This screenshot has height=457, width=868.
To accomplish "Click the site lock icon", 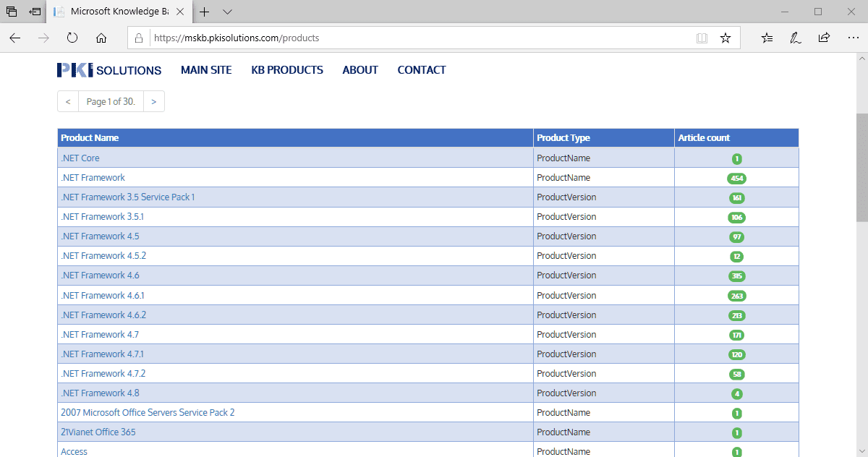I will [140, 38].
